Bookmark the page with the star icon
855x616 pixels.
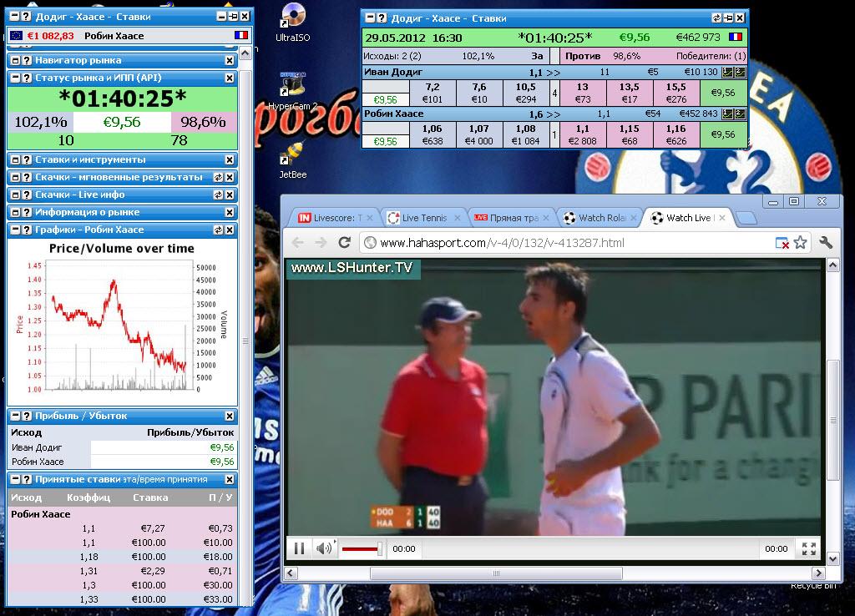(x=800, y=242)
